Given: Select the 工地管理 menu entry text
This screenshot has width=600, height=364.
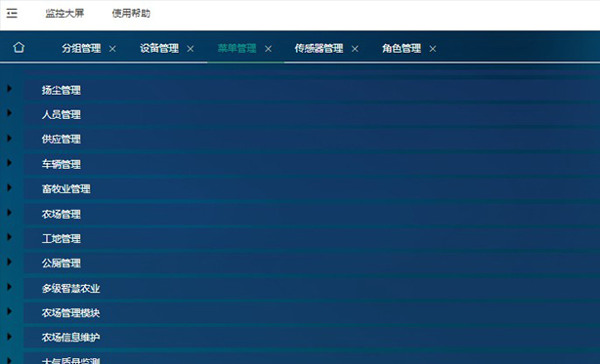Looking at the screenshot, I should (x=62, y=239).
